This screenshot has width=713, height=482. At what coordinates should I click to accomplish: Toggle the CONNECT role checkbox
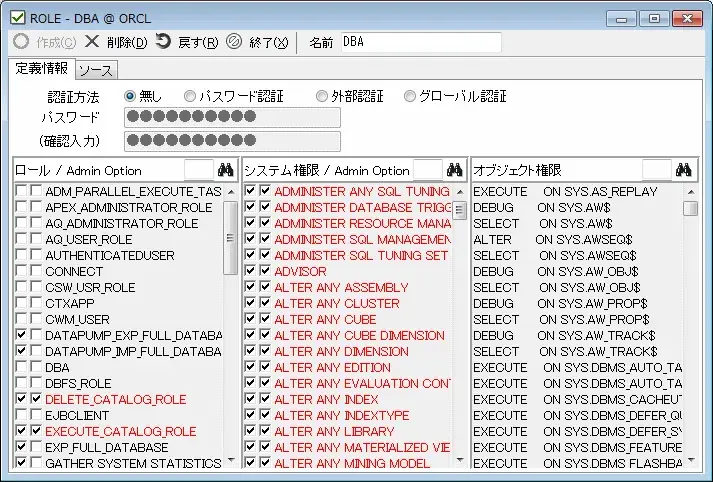click(22, 272)
